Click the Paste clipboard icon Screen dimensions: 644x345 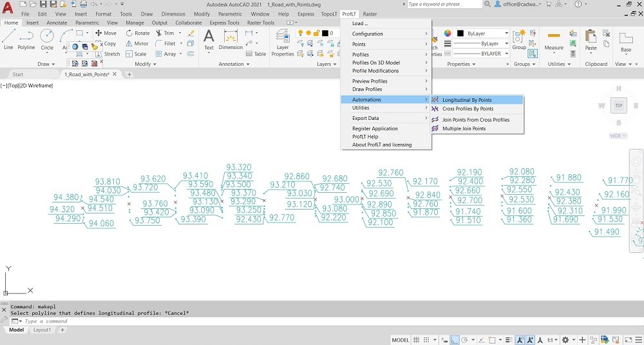(x=591, y=40)
